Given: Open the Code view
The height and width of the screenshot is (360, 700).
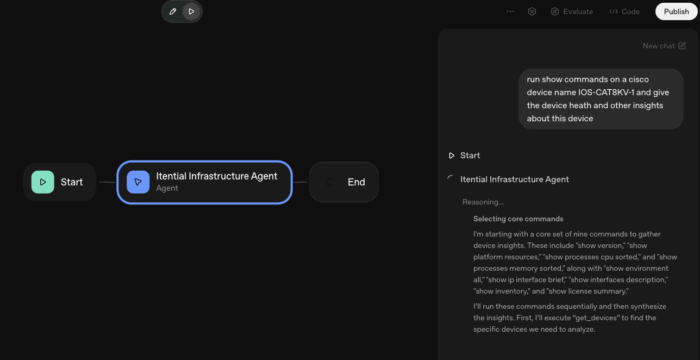Looking at the screenshot, I should coord(625,12).
